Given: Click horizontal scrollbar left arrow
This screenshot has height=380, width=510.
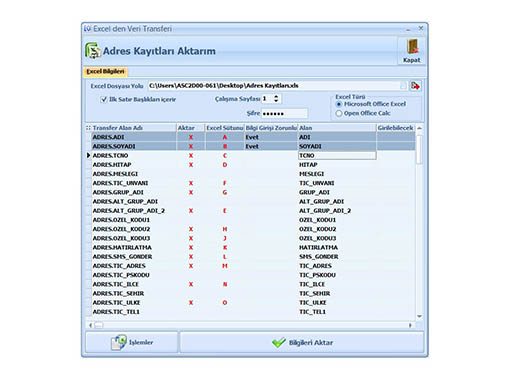Looking at the screenshot, I should click(x=90, y=325).
